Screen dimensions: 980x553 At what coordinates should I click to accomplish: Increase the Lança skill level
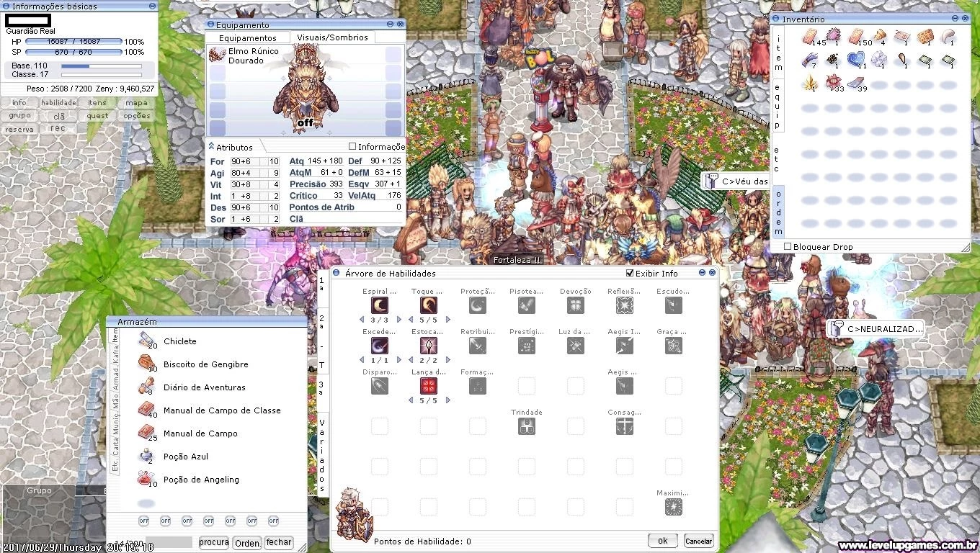tap(447, 400)
